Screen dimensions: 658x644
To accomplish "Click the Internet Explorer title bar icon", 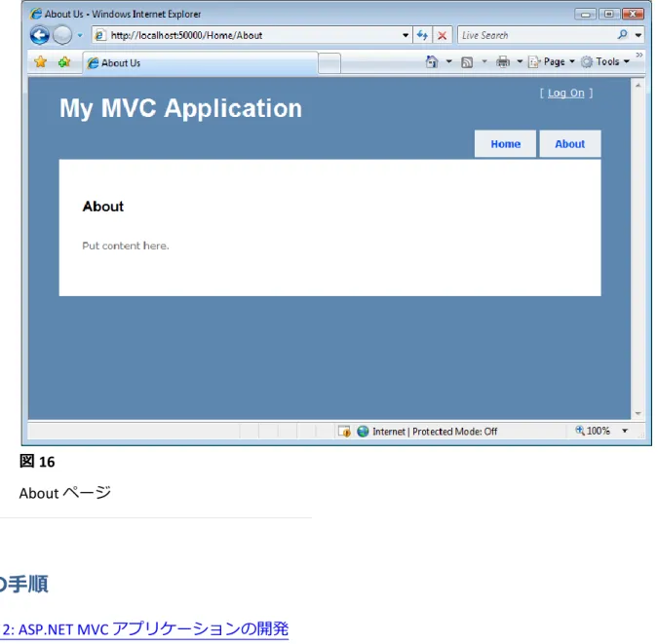I will pyautogui.click(x=36, y=14).
